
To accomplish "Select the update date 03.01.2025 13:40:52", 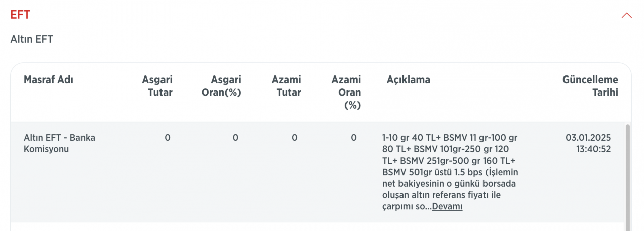I will pos(588,143).
